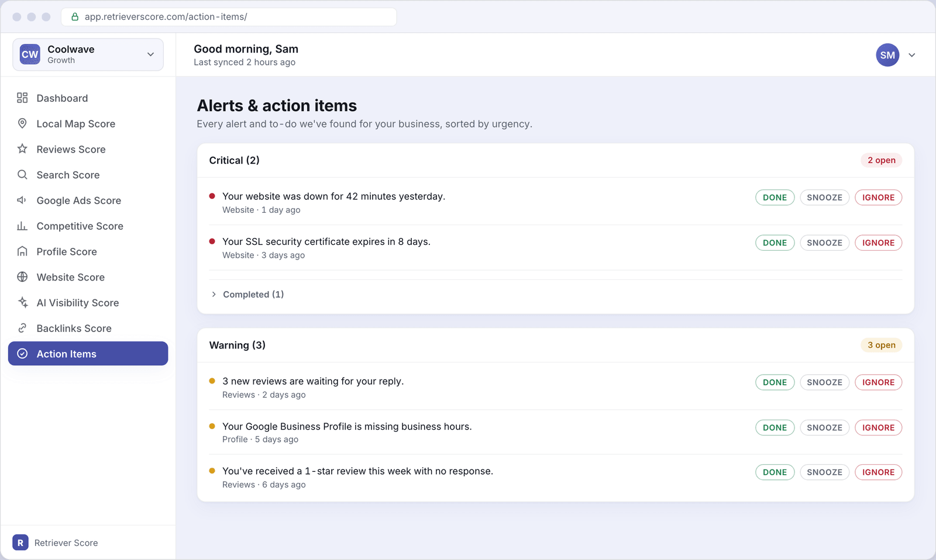
Task: Click 'Your website was down for 42 minutes' text
Action: point(333,196)
